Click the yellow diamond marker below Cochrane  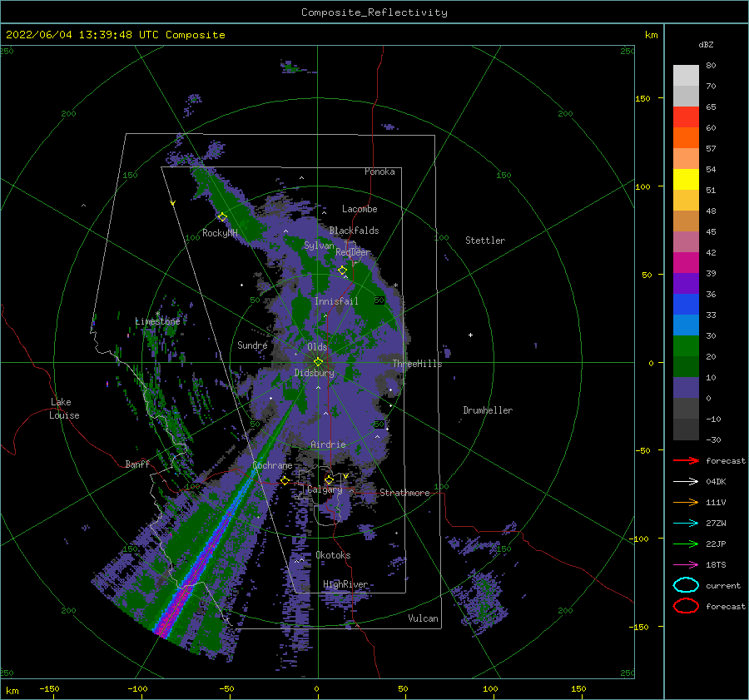click(x=285, y=480)
